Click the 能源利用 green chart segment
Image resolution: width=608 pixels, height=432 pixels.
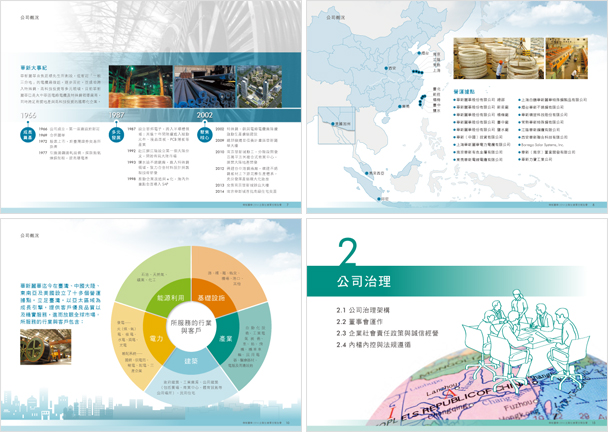click(171, 298)
